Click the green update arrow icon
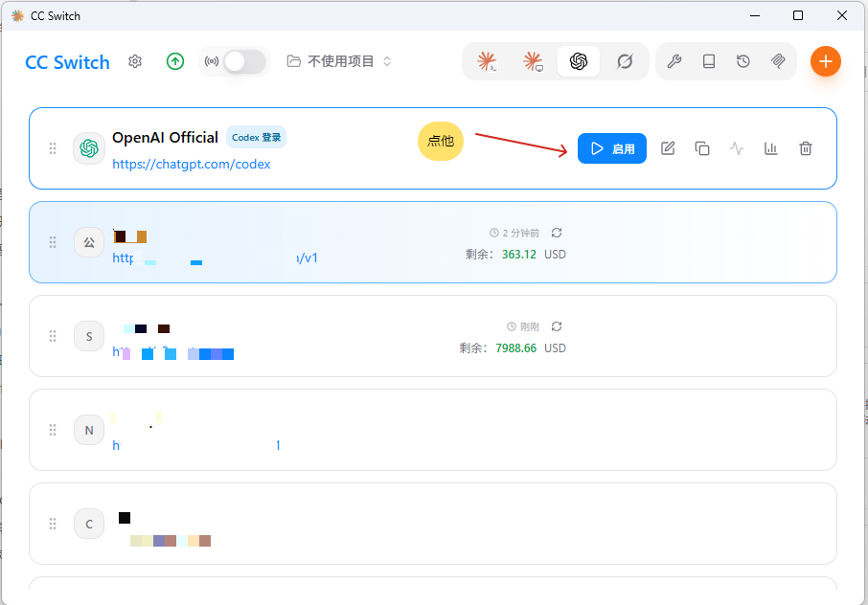Image resolution: width=868 pixels, height=605 pixels. coord(175,61)
